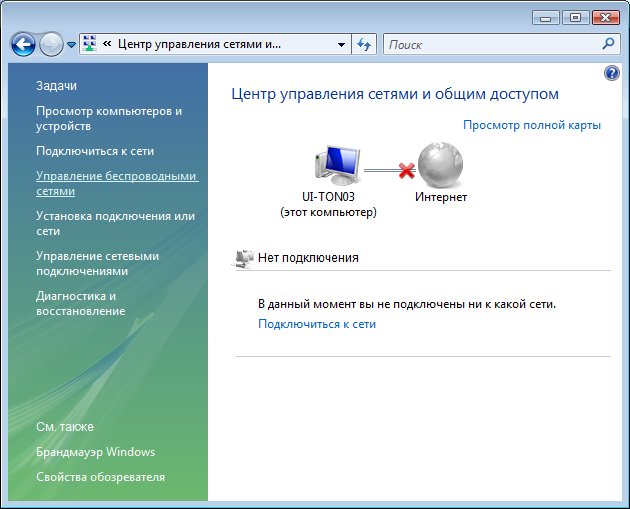
Task: Click the UI-TON03 computer icon
Action: (x=337, y=166)
